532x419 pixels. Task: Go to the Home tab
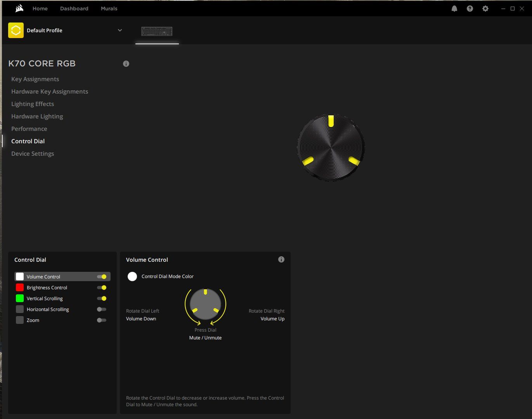tap(40, 9)
